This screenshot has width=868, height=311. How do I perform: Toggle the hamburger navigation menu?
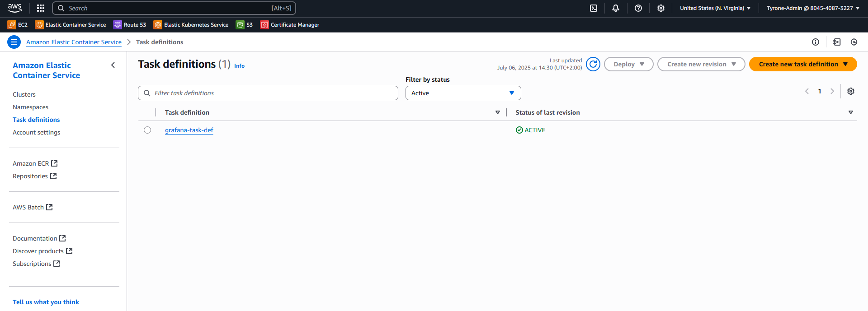[x=14, y=42]
